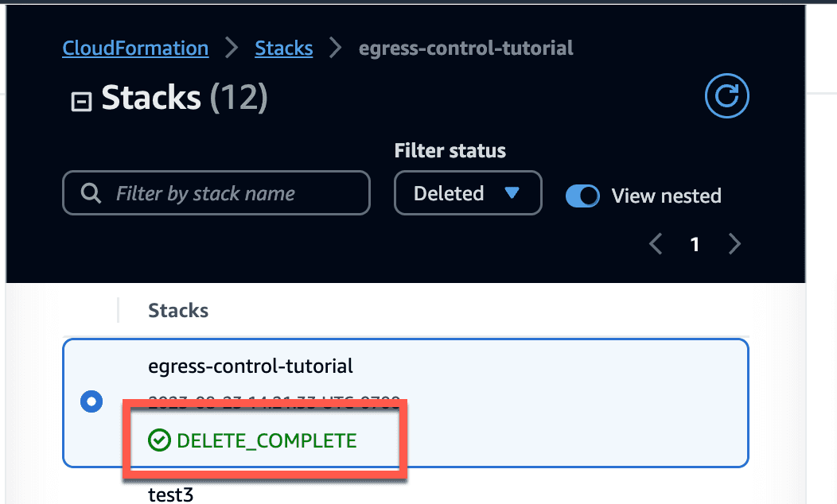Screen dimensions: 837x504
Task: Click the Stacks column header
Action: tap(178, 310)
